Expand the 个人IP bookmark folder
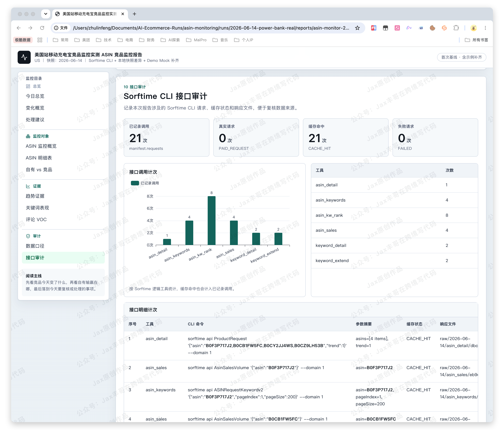This screenshot has width=504, height=437. [x=244, y=40]
